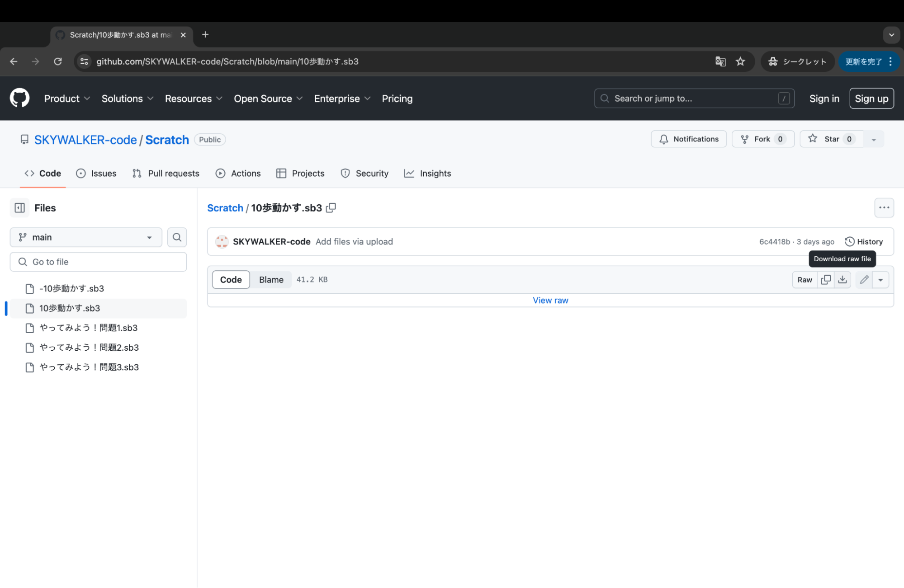Open file -10歩動かす.sb3 in tree
The image size is (904, 588).
98,288
